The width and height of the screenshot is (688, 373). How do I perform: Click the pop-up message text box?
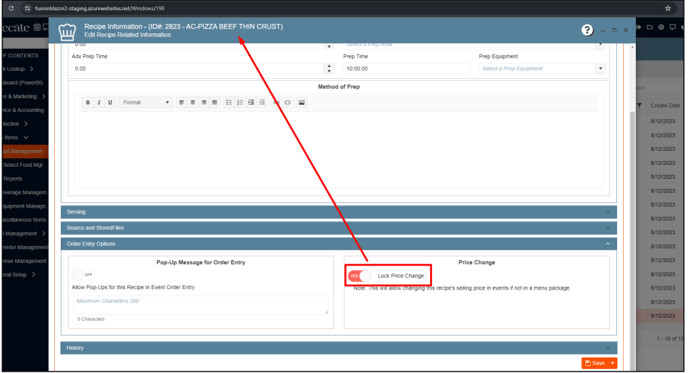(x=201, y=305)
